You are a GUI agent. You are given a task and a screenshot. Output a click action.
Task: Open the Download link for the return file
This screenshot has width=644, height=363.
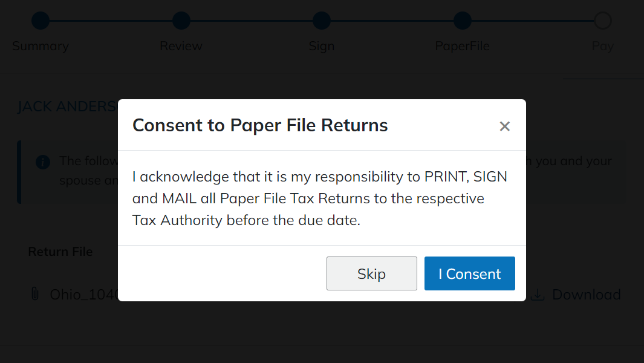tap(586, 295)
